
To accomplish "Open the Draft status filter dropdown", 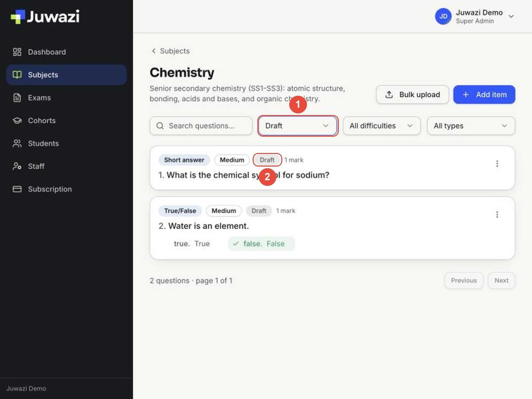I will point(298,126).
